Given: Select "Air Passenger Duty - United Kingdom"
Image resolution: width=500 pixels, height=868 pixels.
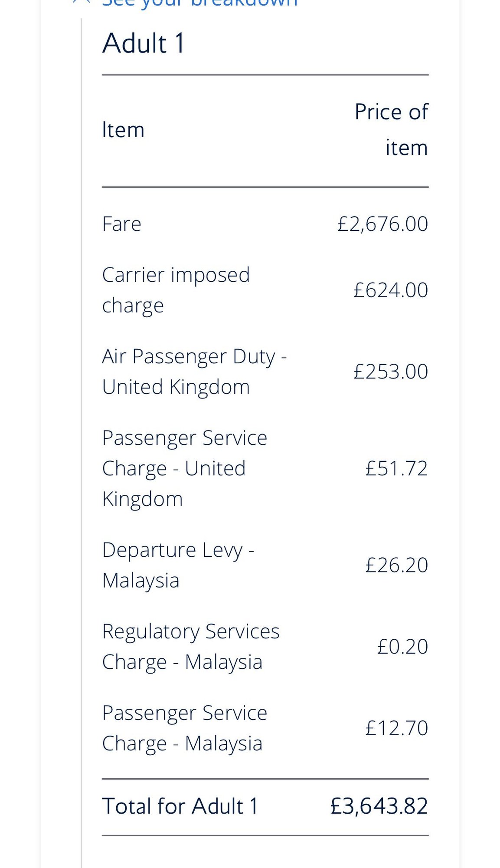Looking at the screenshot, I should coord(194,372).
